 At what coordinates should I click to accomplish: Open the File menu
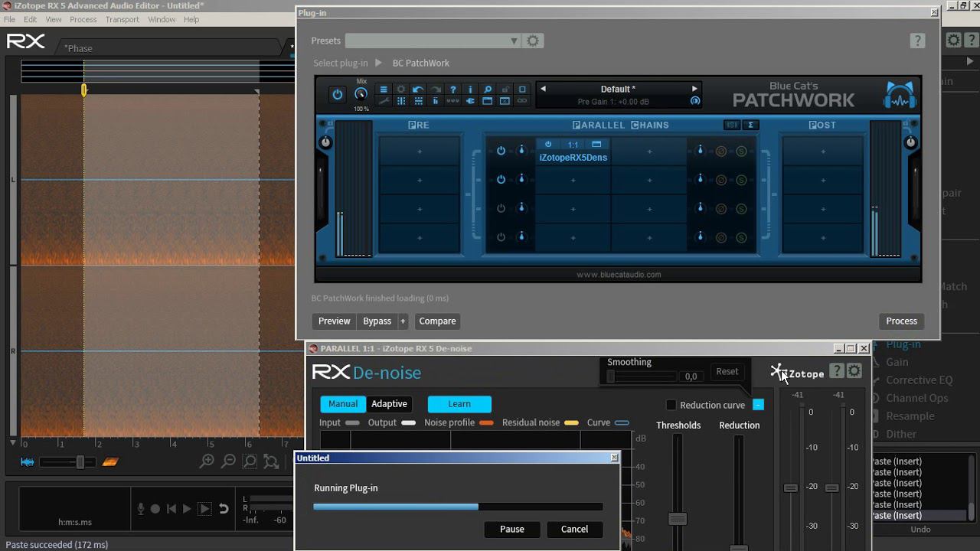coord(9,19)
